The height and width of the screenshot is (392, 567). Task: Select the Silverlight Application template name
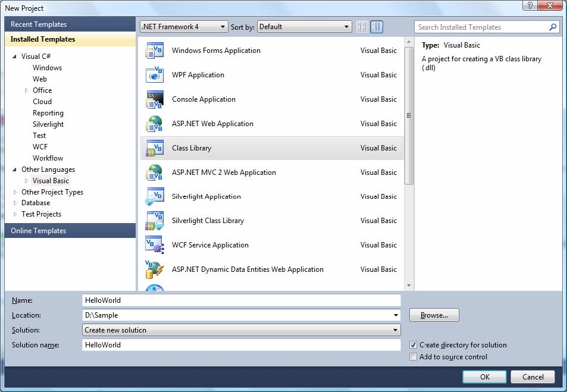point(206,197)
